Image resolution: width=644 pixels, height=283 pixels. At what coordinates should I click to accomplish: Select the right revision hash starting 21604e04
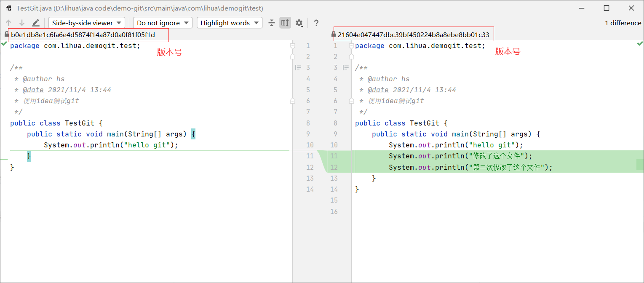(x=414, y=34)
